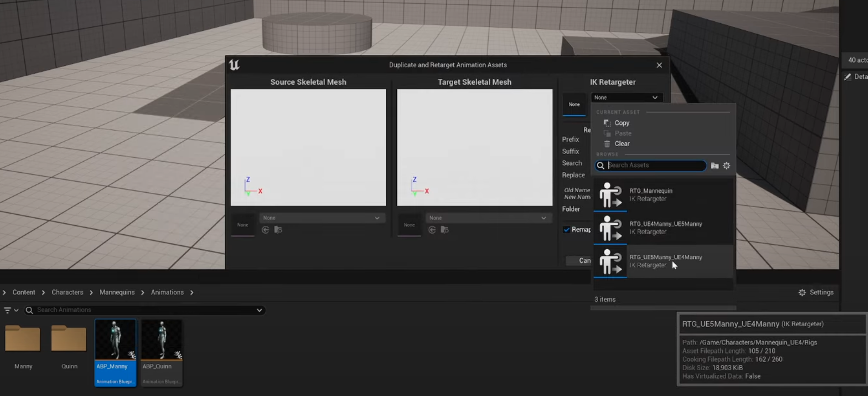The image size is (868, 396).
Task: Expand Target Skeletal Mesh dropdown
Action: click(488, 218)
